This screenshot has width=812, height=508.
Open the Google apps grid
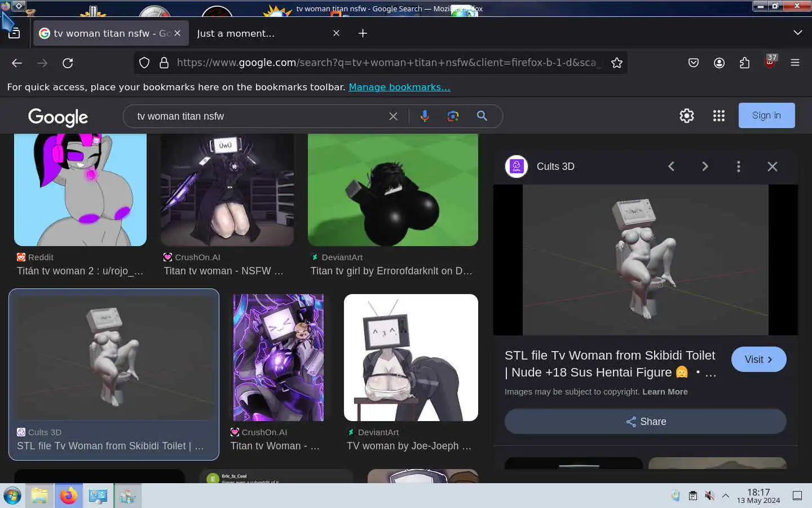(x=718, y=116)
